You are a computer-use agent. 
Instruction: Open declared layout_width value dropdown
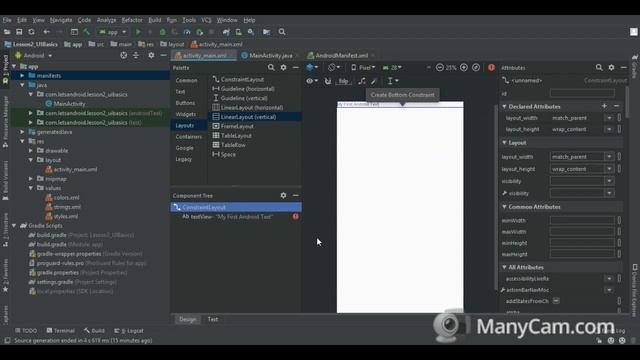(x=609, y=118)
